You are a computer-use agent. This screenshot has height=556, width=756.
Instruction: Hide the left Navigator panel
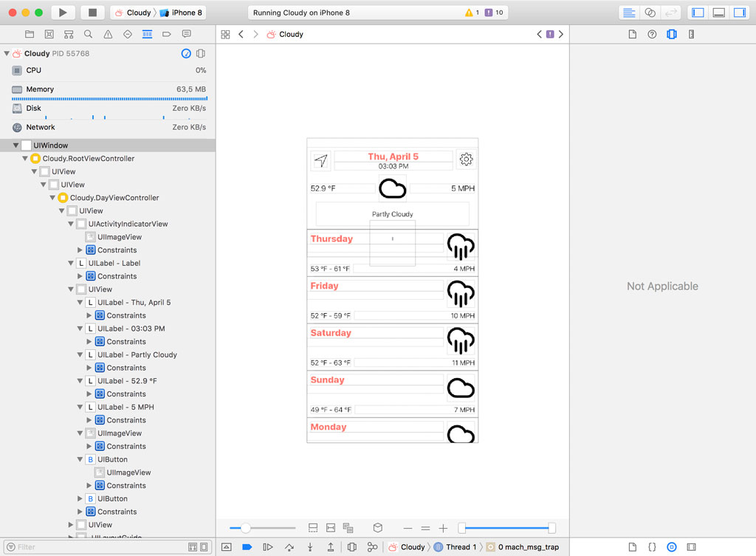[x=697, y=13]
